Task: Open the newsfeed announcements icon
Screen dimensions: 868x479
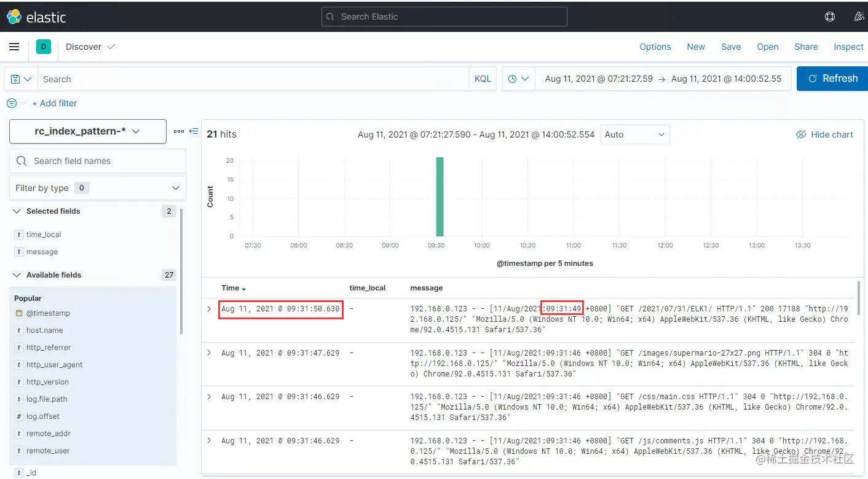Action: (x=859, y=17)
